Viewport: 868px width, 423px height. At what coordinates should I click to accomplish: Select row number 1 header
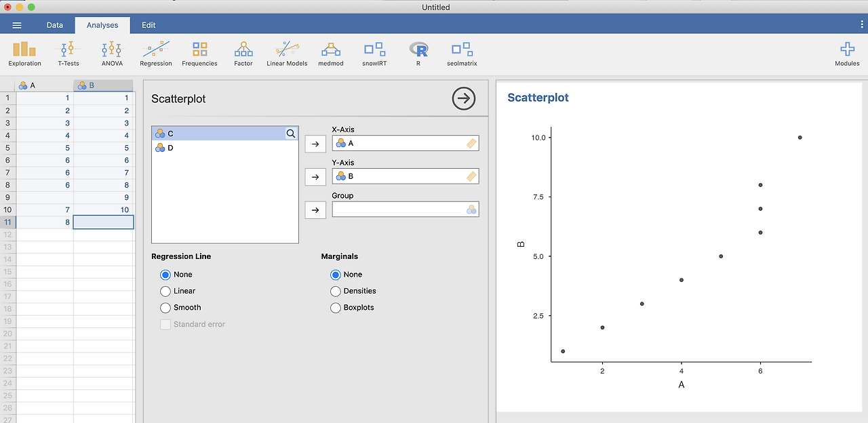[x=7, y=98]
